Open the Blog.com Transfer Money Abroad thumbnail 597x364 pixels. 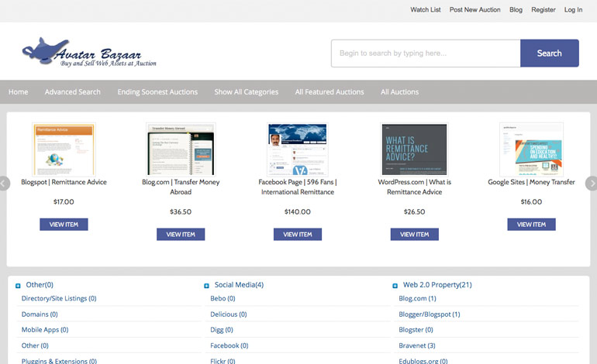[x=181, y=149]
